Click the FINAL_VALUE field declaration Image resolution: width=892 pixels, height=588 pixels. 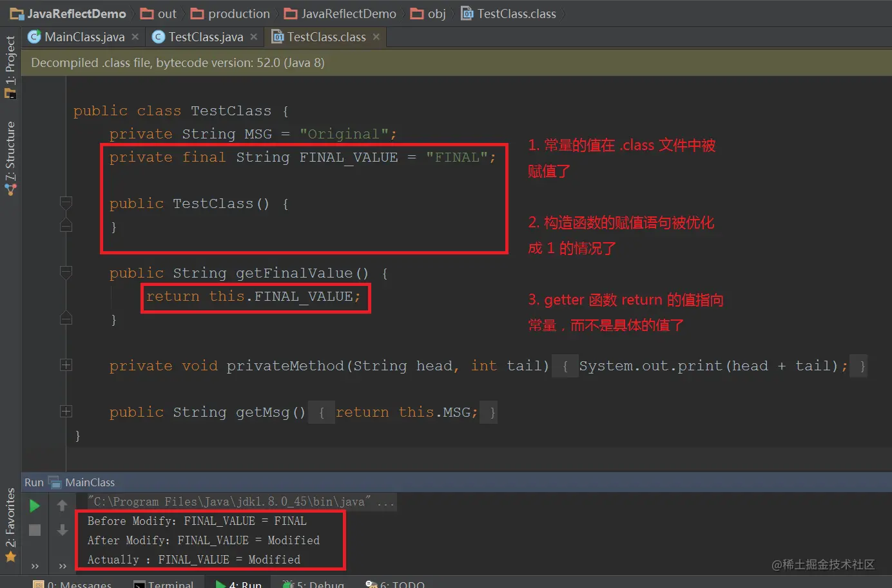pyautogui.click(x=303, y=157)
